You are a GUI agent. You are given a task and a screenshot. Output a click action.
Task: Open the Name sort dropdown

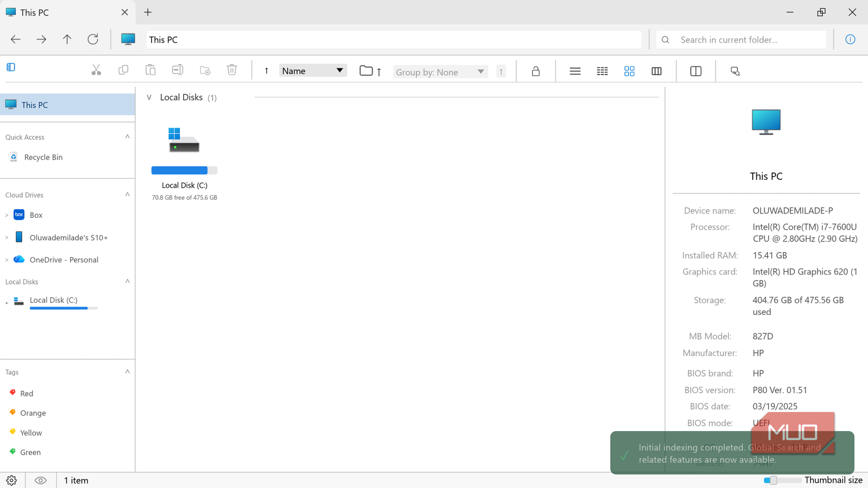(x=313, y=70)
